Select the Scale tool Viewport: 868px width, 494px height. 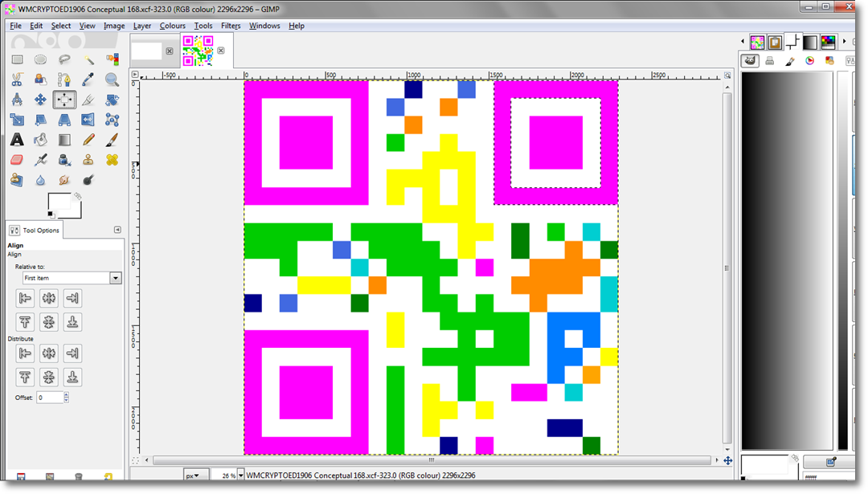(x=17, y=120)
